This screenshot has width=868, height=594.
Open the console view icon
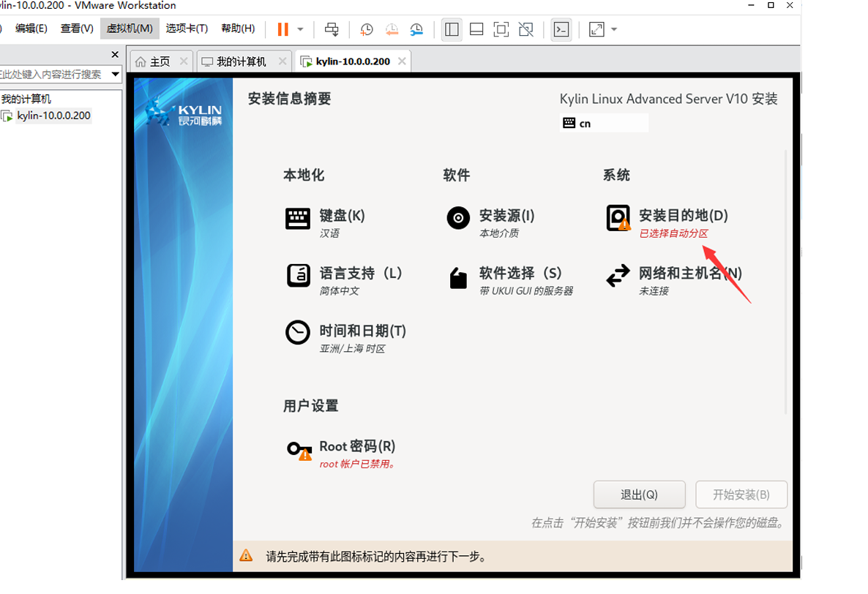[x=561, y=29]
